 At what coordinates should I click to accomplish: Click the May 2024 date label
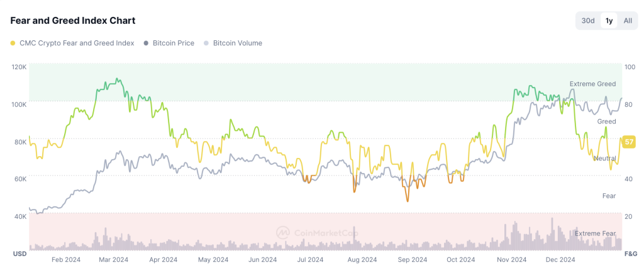pos(213,260)
